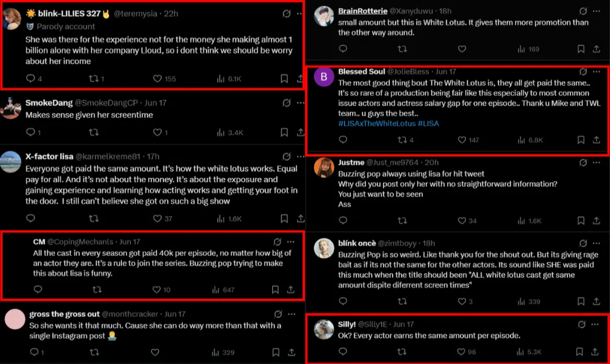The height and width of the screenshot is (364, 610).
Task: Reply to the blink-LILIES tweet
Action: tap(30, 79)
